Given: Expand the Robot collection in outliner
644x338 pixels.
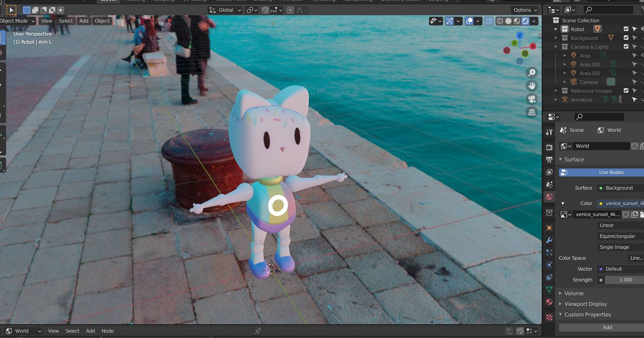Looking at the screenshot, I should 556,29.
